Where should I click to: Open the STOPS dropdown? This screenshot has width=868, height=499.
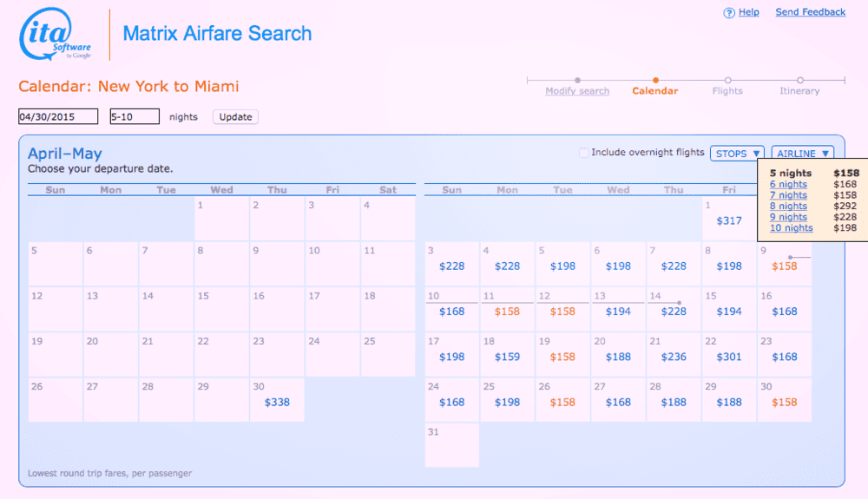pos(737,154)
